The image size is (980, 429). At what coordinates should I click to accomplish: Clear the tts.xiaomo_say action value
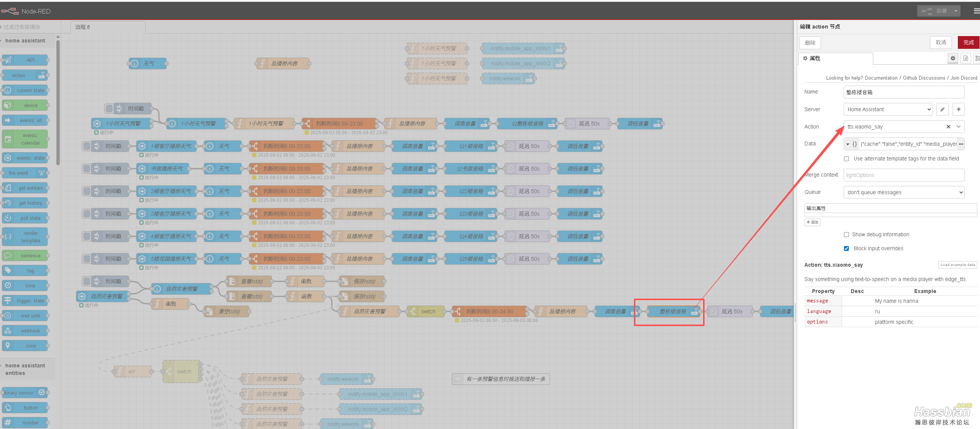948,127
